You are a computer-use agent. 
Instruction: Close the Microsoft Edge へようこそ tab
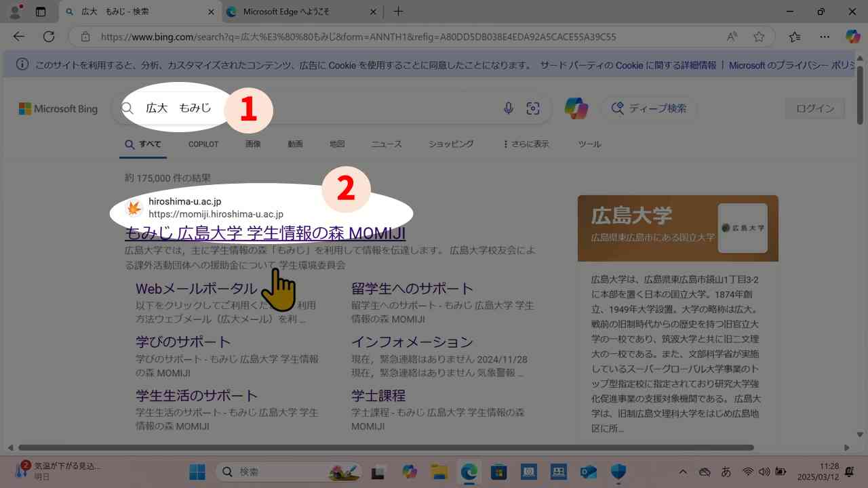(x=372, y=12)
